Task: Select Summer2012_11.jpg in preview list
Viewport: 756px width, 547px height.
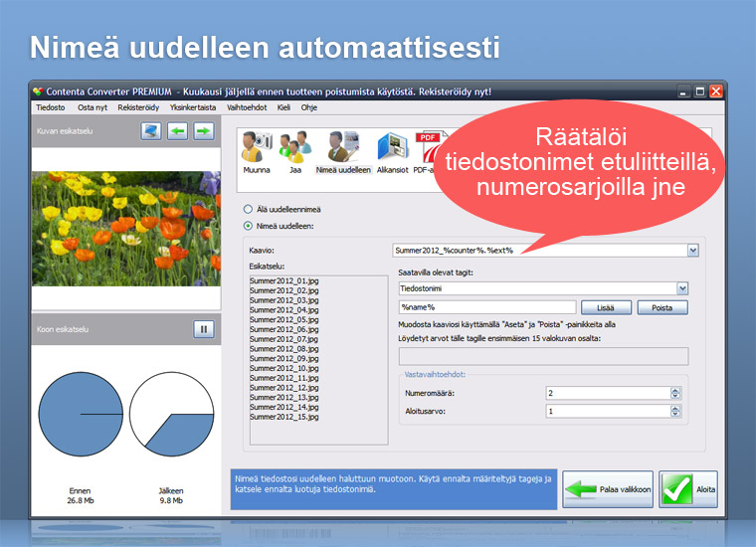Action: 284,378
